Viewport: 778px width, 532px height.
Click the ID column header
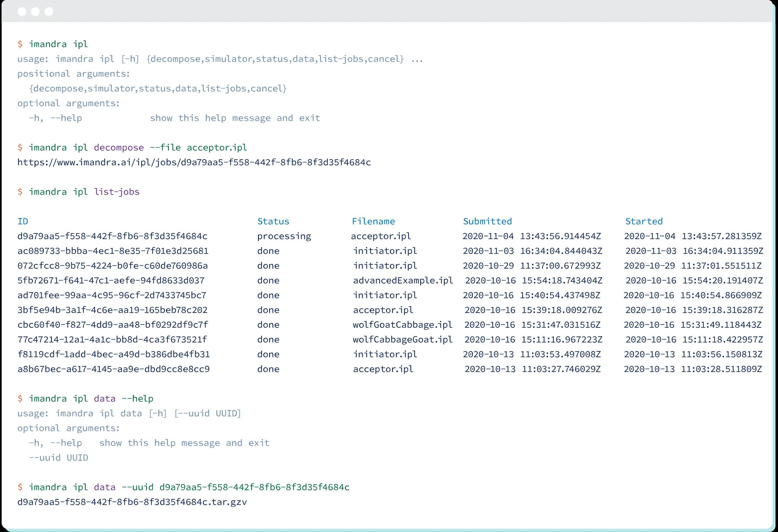(23, 221)
